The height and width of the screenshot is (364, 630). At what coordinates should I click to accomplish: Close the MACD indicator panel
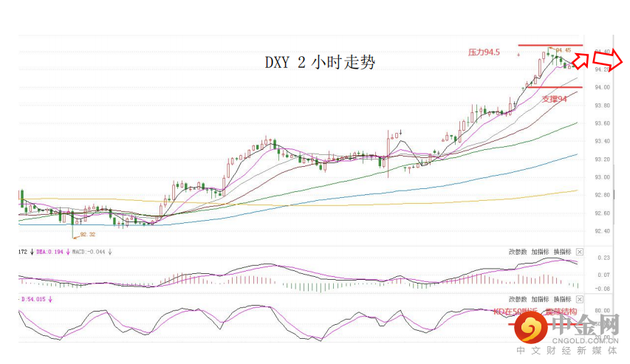(579, 252)
